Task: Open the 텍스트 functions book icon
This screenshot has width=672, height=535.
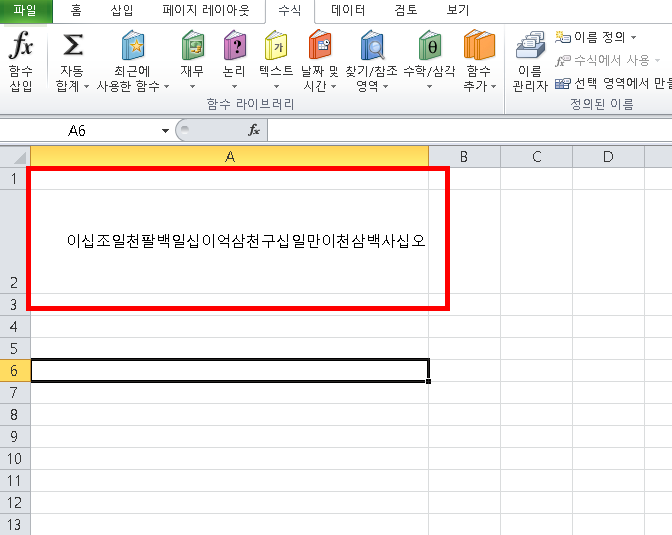Action: (x=276, y=45)
